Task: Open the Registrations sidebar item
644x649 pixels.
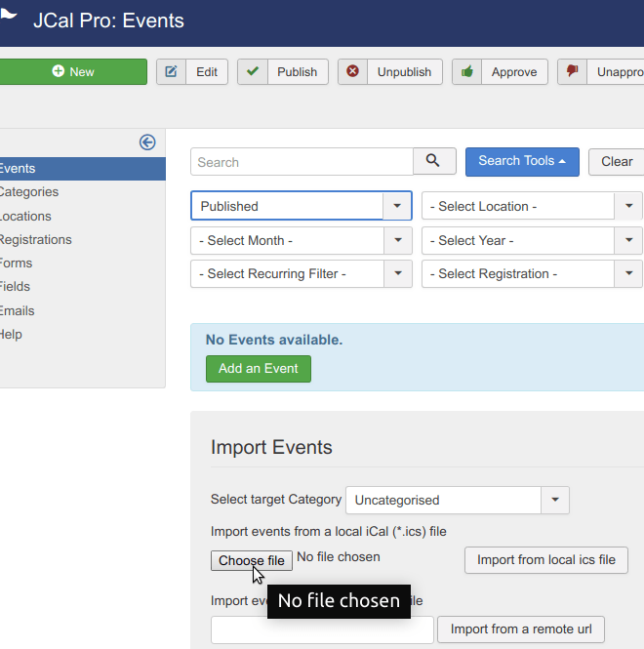Action: 35,240
